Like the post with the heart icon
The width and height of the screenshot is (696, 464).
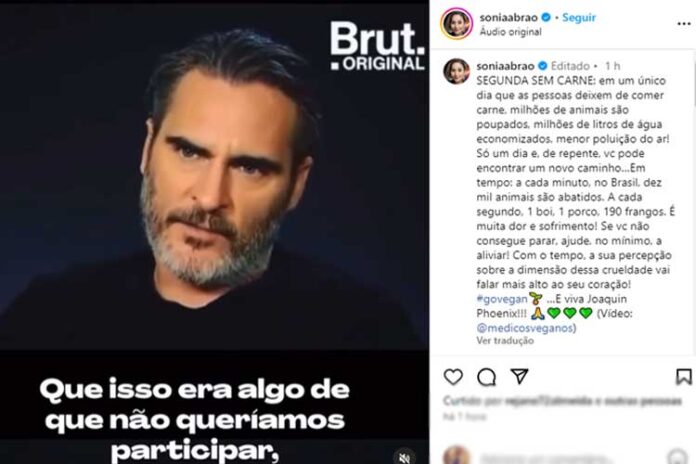click(x=453, y=377)
